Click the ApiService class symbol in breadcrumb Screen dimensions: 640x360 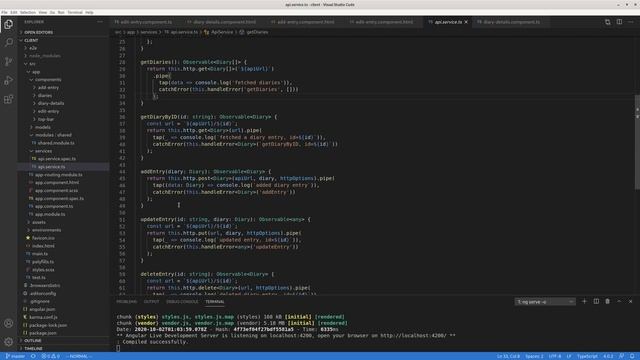coord(218,32)
